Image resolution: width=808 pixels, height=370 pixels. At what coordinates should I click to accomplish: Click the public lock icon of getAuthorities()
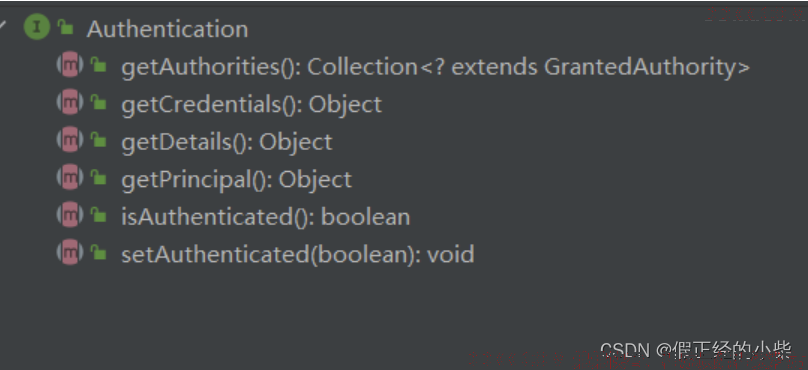pyautogui.click(x=98, y=65)
